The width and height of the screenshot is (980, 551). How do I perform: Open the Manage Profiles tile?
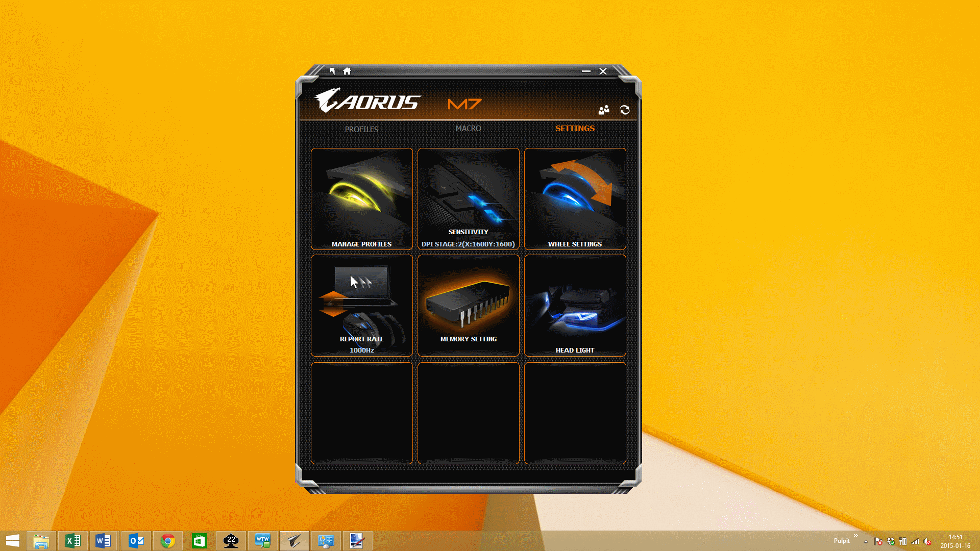click(x=361, y=199)
